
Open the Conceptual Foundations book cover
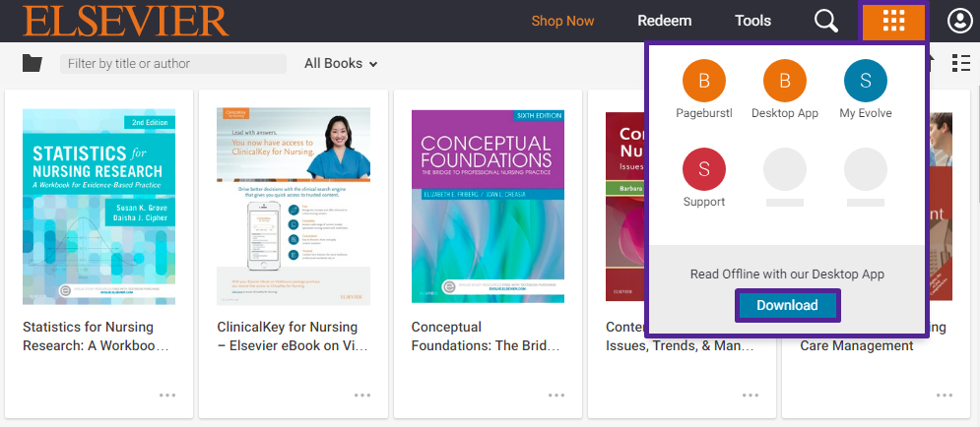488,207
